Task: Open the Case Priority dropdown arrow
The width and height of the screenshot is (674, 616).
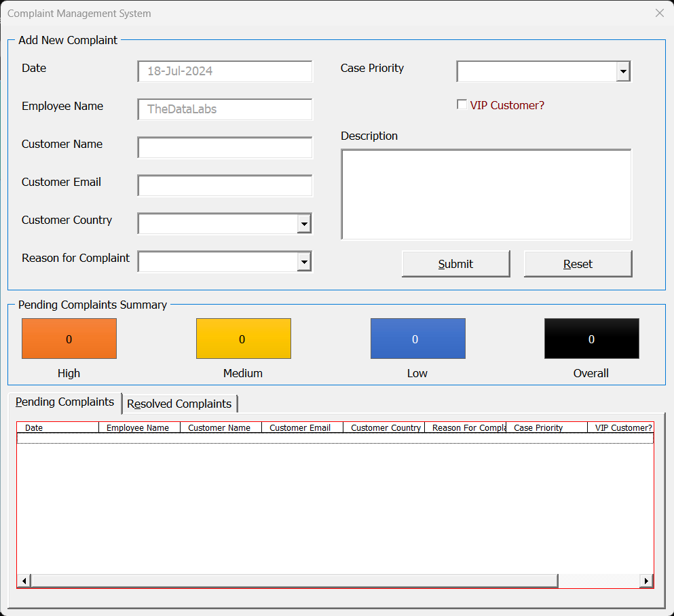Action: pos(623,72)
